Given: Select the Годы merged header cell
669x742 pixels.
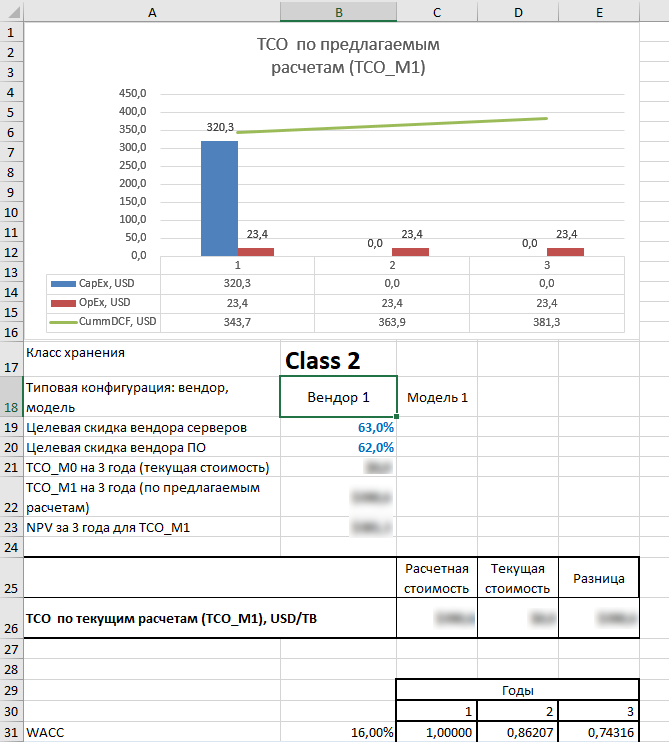Looking at the screenshot, I should pyautogui.click(x=518, y=690).
